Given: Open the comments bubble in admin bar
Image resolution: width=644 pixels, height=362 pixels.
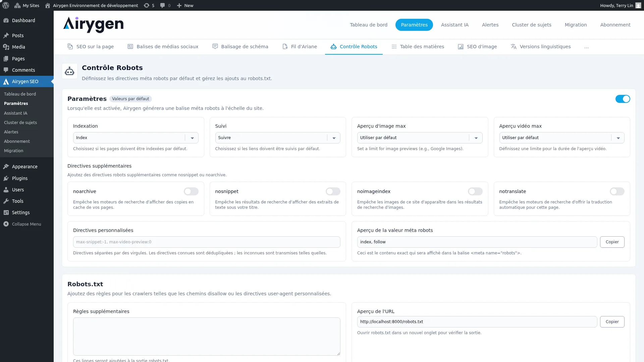Looking at the screenshot, I should click(162, 5).
